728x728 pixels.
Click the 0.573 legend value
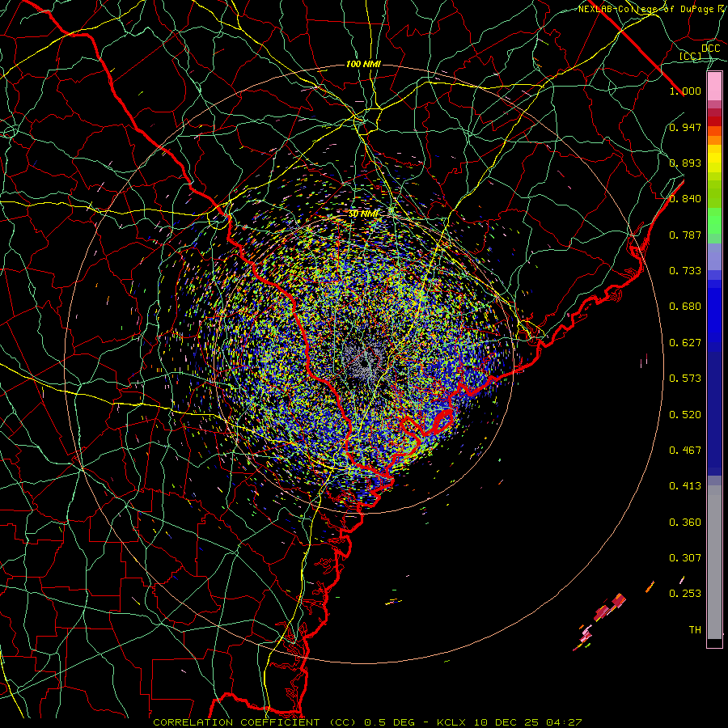685,379
